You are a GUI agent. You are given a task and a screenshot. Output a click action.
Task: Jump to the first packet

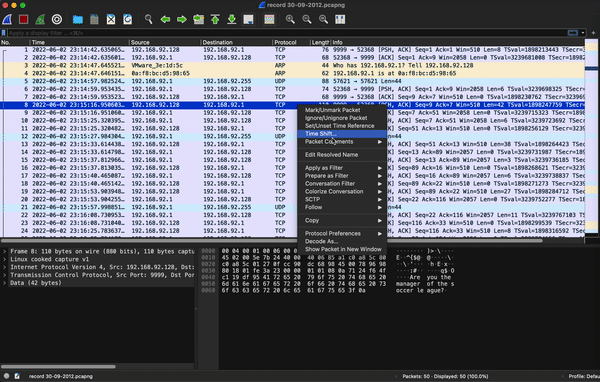[x=215, y=19]
